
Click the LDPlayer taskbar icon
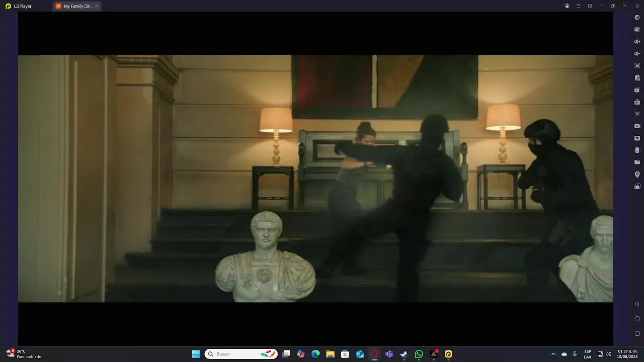448,354
